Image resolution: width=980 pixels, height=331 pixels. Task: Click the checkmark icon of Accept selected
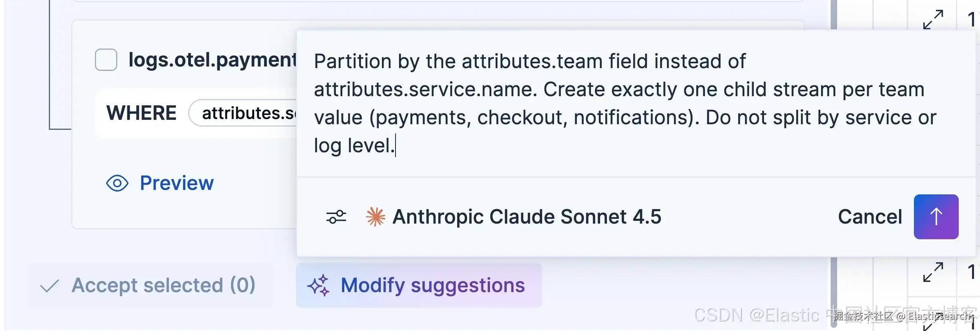point(50,286)
